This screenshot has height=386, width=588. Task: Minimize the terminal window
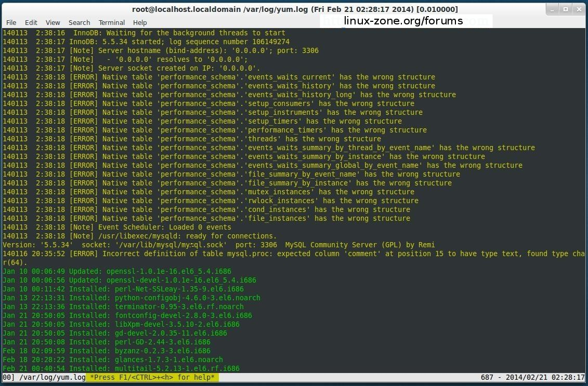pos(553,9)
